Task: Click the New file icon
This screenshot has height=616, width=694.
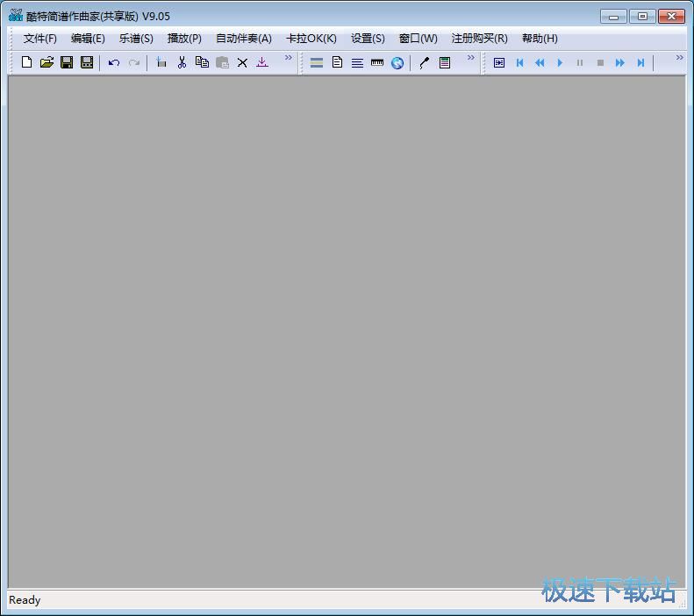Action: click(26, 62)
